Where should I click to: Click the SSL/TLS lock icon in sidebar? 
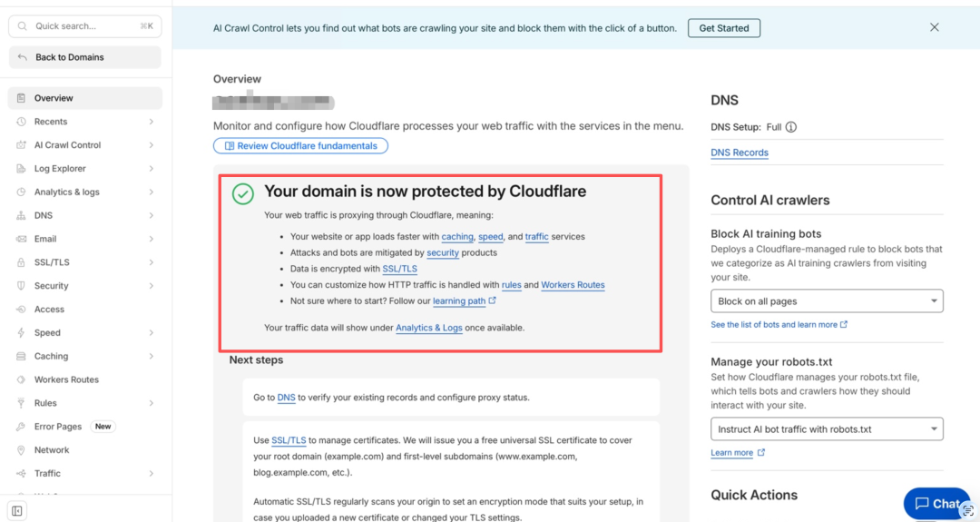(x=21, y=262)
